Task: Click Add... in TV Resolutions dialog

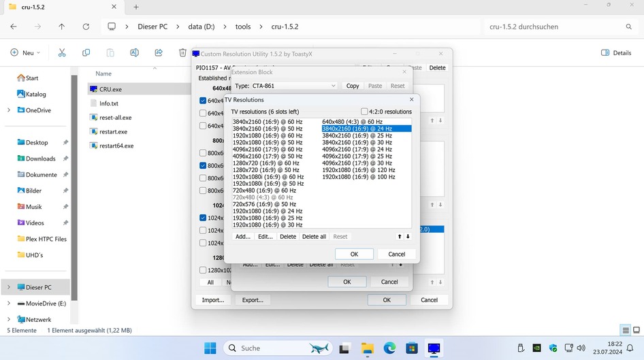Action: pos(243,236)
